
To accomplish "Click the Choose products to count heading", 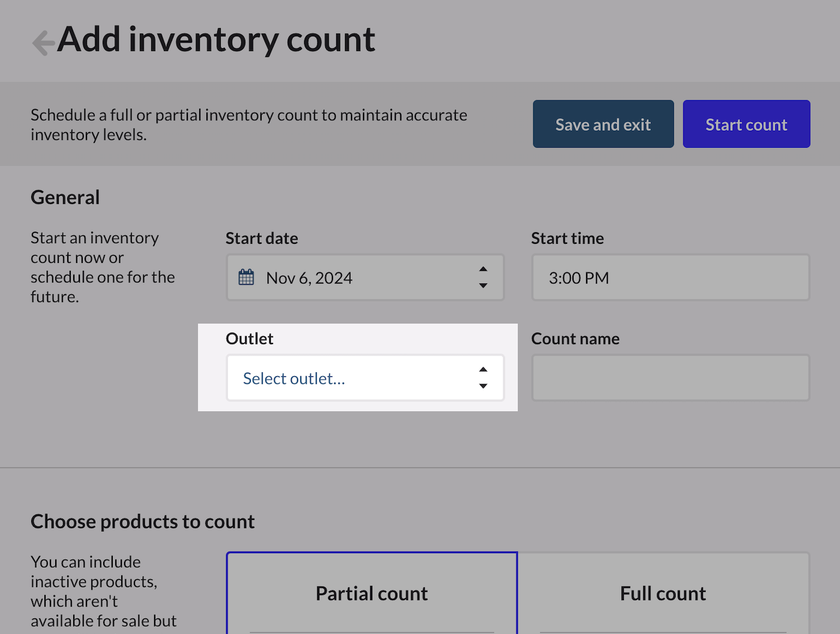I will tap(143, 522).
